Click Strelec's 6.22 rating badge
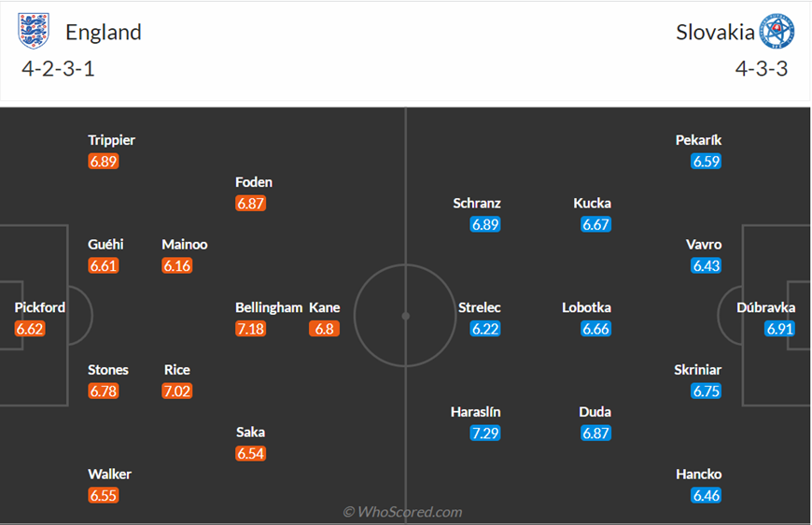812x525 pixels. (x=485, y=329)
